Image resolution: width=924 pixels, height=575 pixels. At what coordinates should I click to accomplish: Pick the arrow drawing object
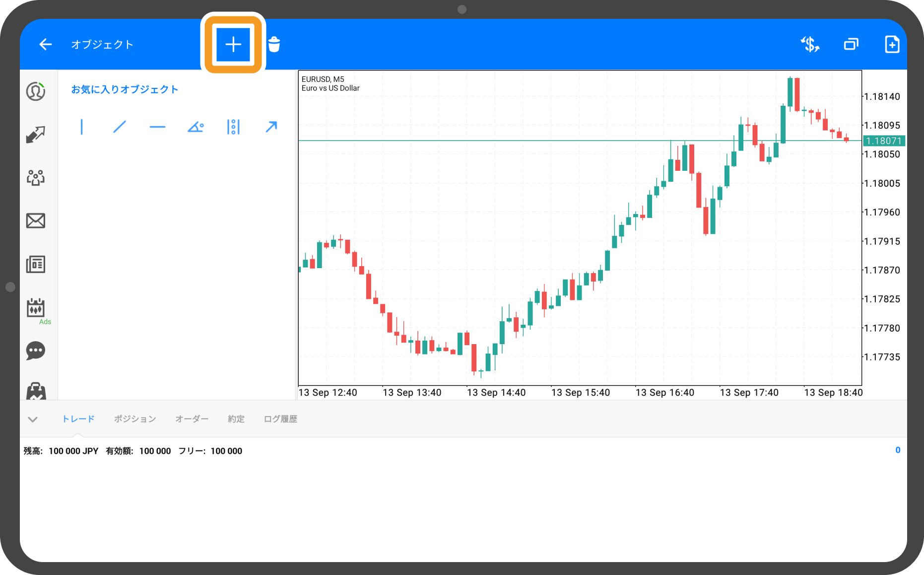[271, 127]
